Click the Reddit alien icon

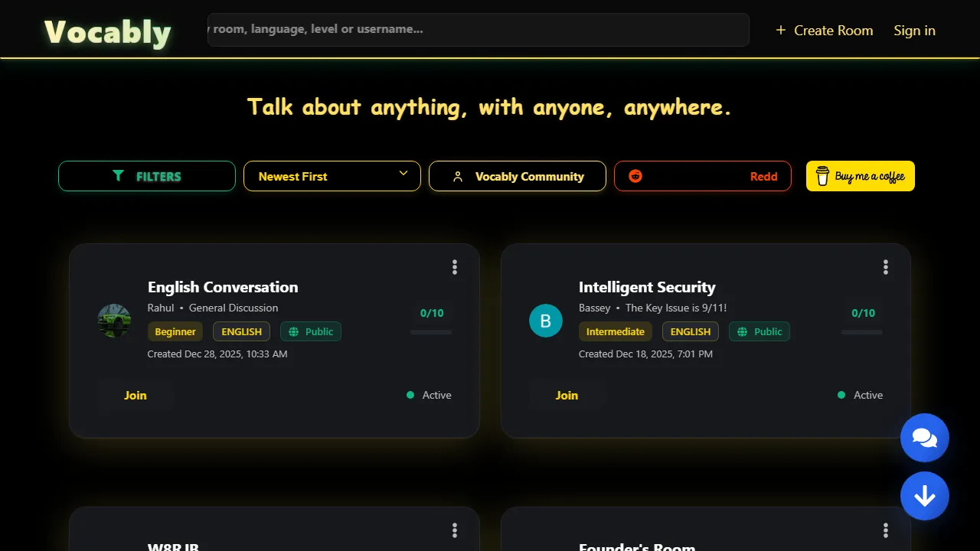coord(634,176)
